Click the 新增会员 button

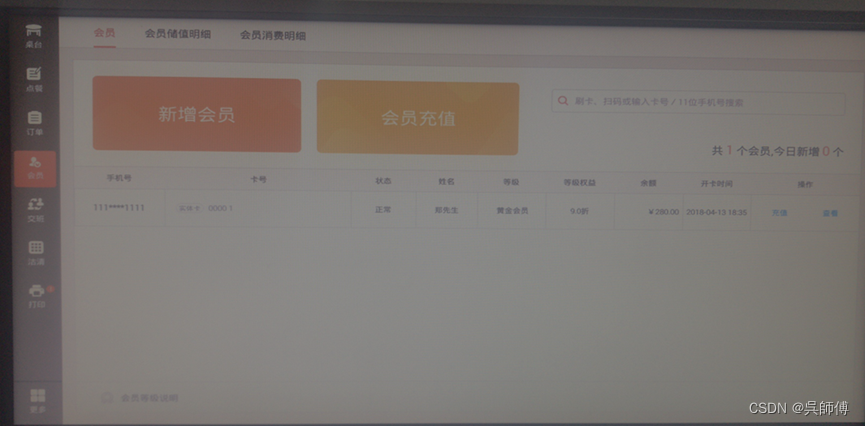tap(196, 114)
